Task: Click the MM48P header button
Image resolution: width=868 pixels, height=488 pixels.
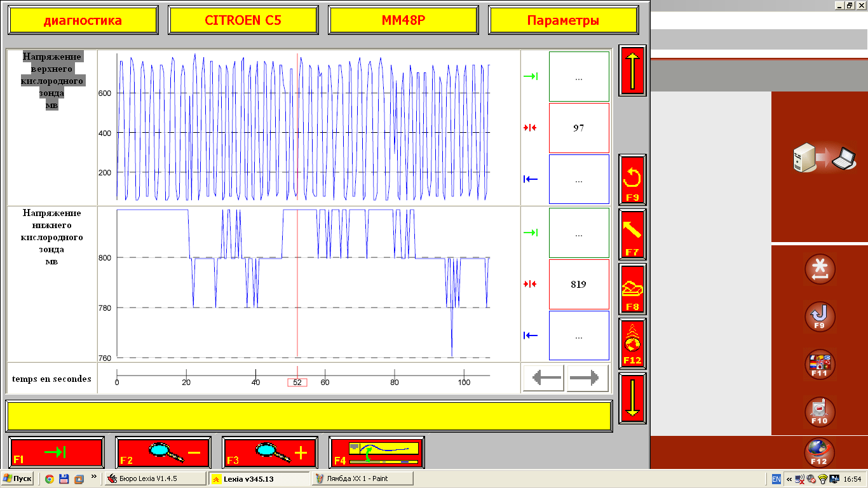Action: [403, 20]
